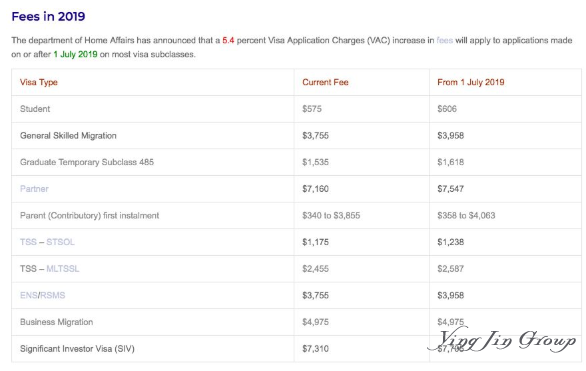586x371 pixels.
Task: Open the 'fees' hyperlink in the paragraph
Action: point(444,40)
